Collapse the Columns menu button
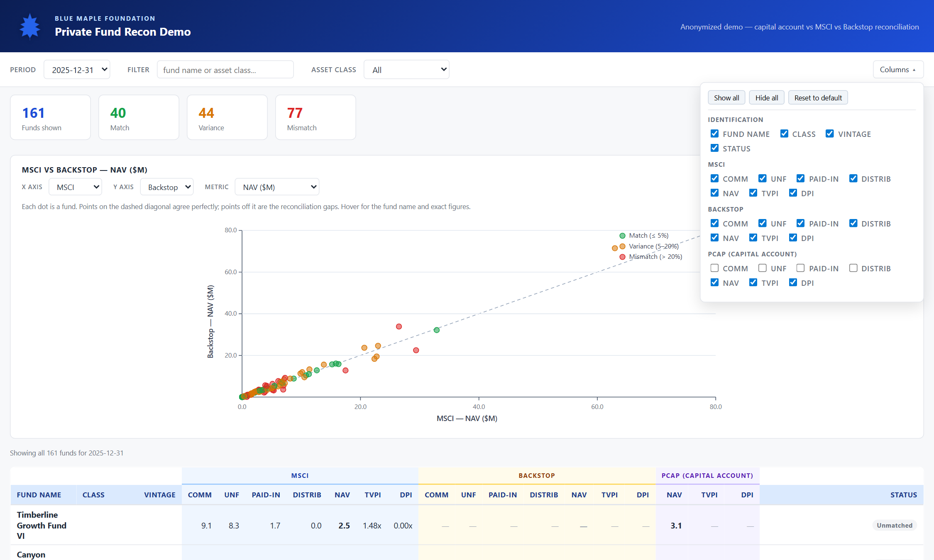934x560 pixels. (898, 70)
